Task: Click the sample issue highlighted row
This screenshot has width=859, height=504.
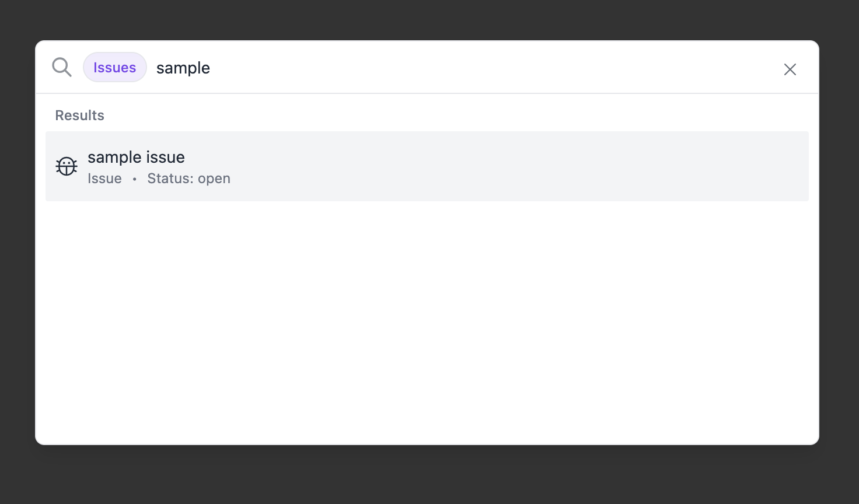Action: click(x=427, y=166)
